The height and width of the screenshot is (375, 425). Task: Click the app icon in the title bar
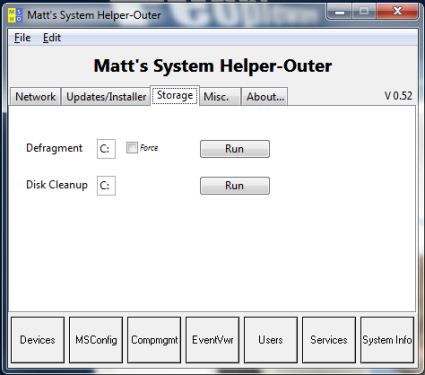[x=15, y=15]
